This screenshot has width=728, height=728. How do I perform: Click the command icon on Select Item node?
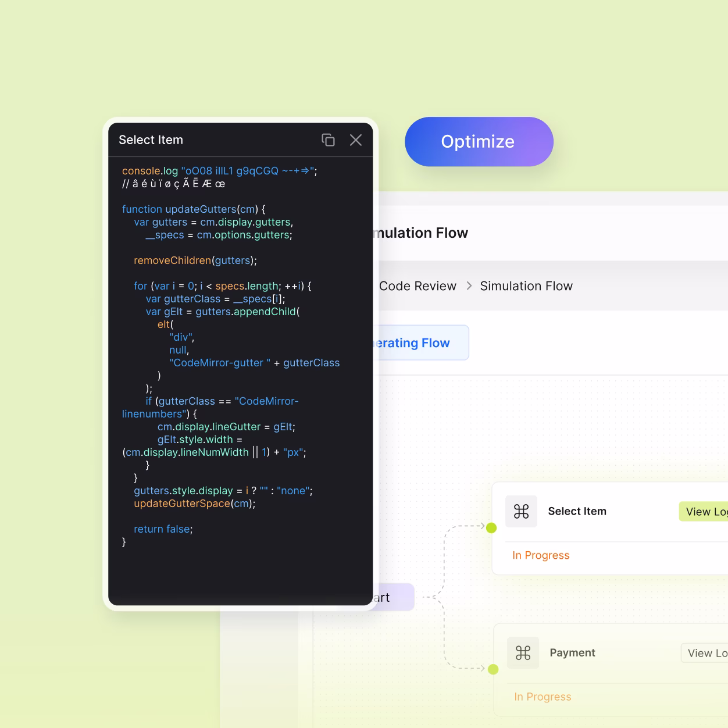pos(521,512)
